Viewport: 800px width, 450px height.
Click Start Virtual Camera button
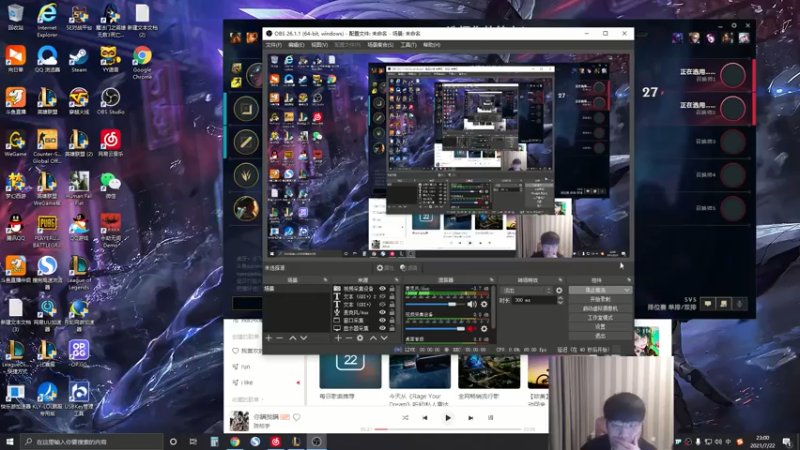click(600, 309)
